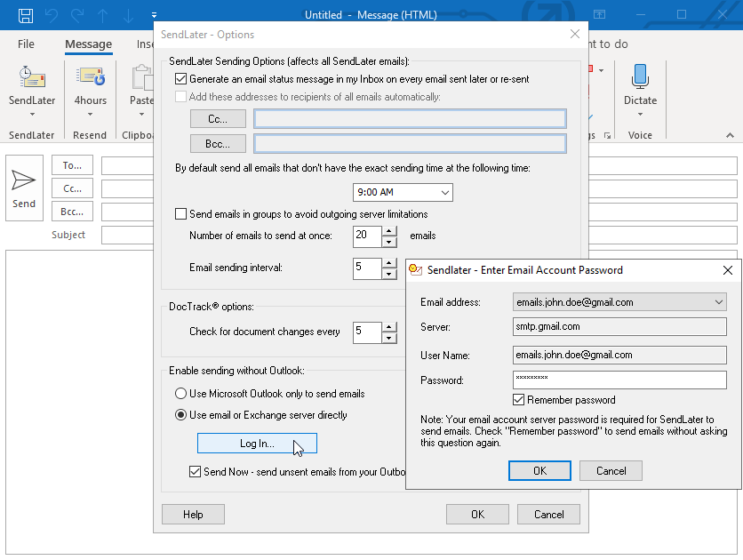This screenshot has width=743, height=560.
Task: Click Cancel in SendLater Options dialog
Action: [x=548, y=514]
